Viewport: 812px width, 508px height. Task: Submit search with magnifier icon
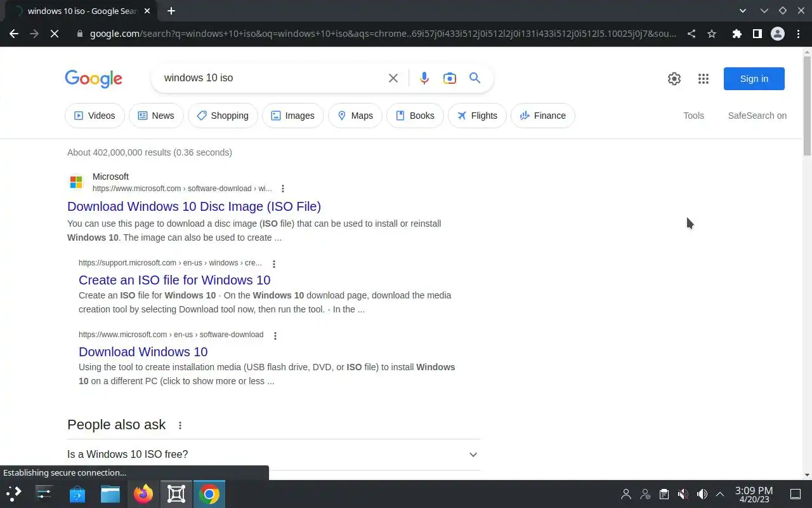point(475,78)
